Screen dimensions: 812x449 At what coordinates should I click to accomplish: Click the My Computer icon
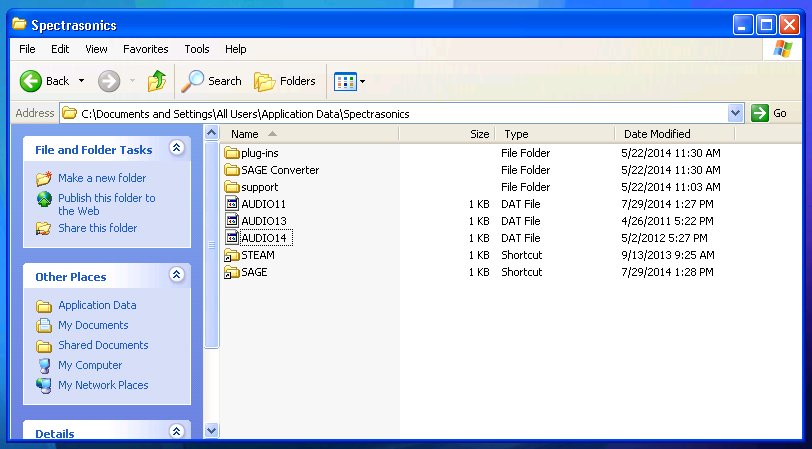coord(45,366)
